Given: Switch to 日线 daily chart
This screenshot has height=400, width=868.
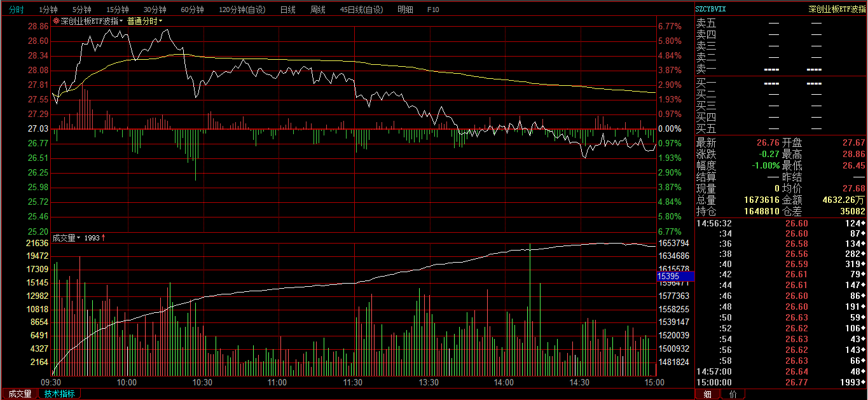Looking at the screenshot, I should click(x=287, y=10).
